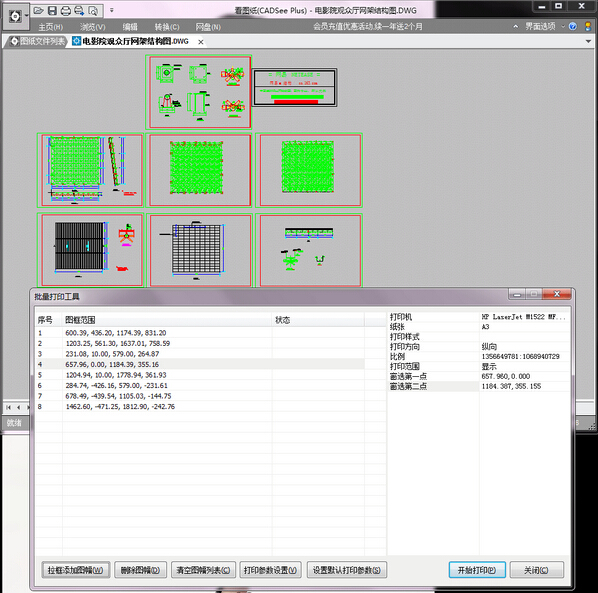Screen dimensions: 598x593
Task: Click the 比例 scale value field
Action: point(524,356)
